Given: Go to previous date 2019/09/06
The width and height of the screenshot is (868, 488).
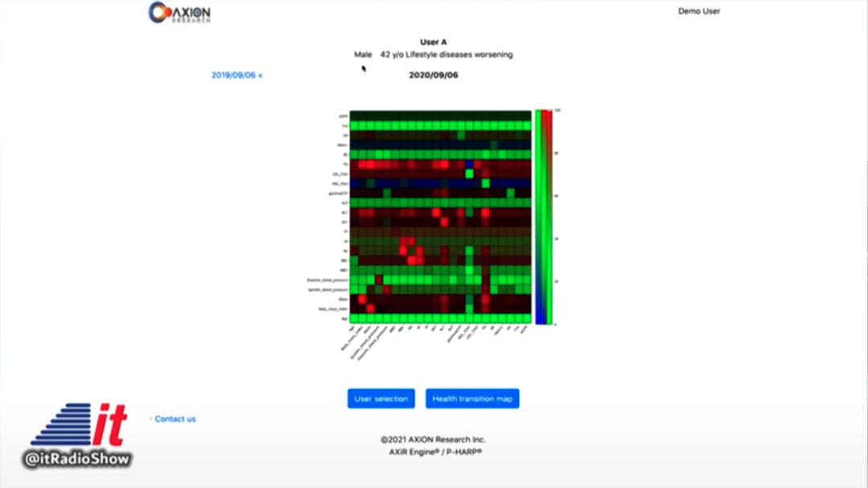Looking at the screenshot, I should coord(237,75).
